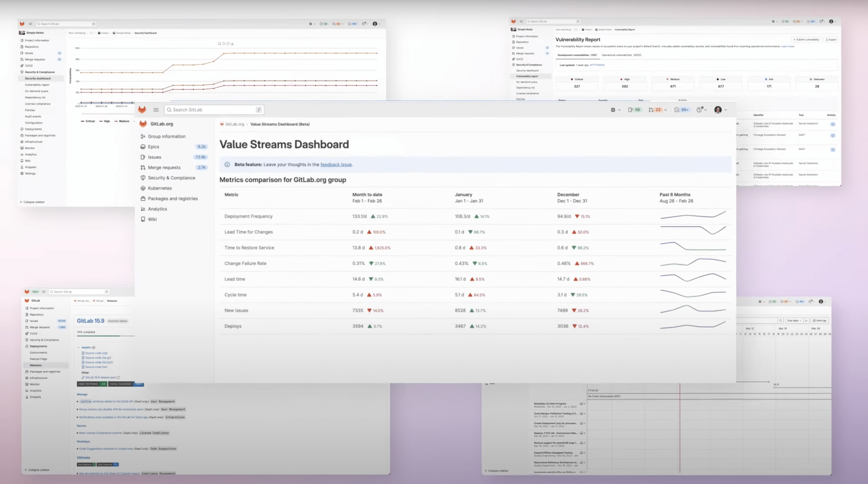Toggle Critical series in Security Dashboard legend

pos(88,121)
